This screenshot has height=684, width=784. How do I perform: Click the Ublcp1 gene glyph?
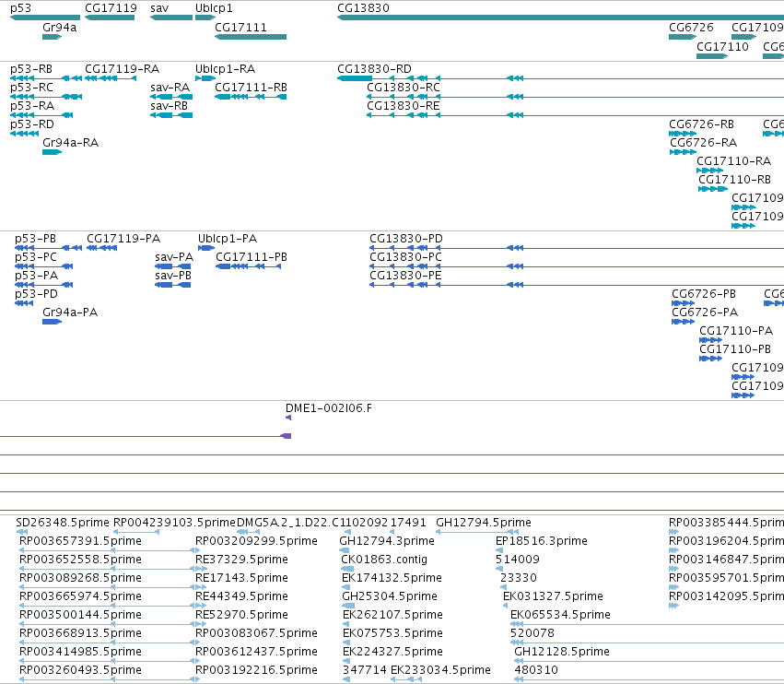205,18
